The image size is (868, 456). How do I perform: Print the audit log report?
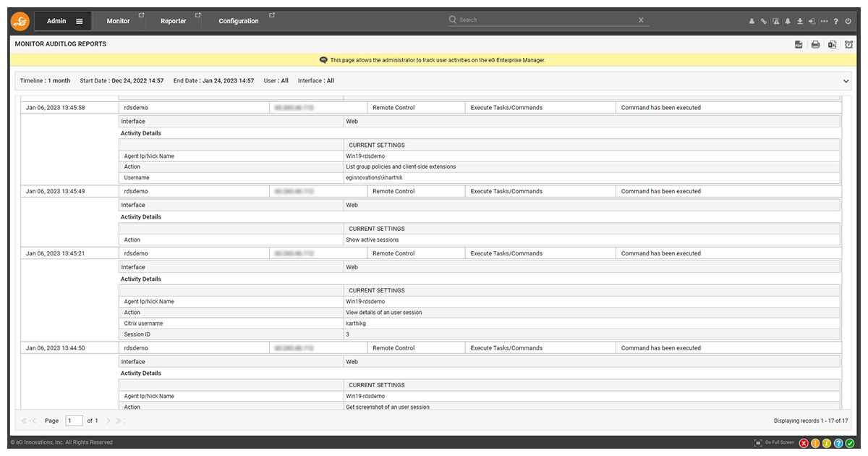[815, 45]
